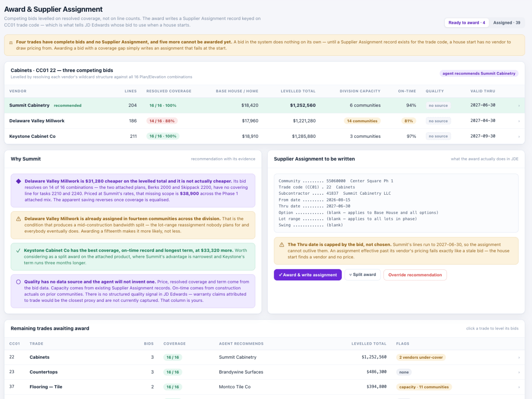Click the 14 / 16 · 88% coverage badge
Screen dimensions: 532x399
coord(162,121)
